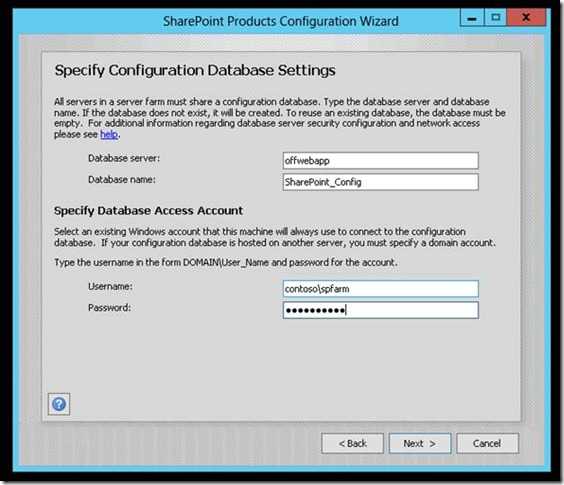Viewport: 564px width, 485px height.
Task: Select the Database name input field
Action: tap(381, 182)
